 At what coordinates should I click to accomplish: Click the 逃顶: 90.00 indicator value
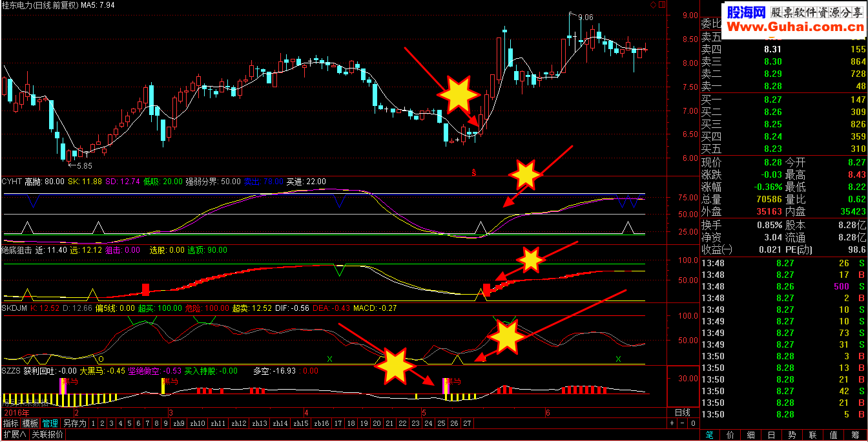coord(207,249)
